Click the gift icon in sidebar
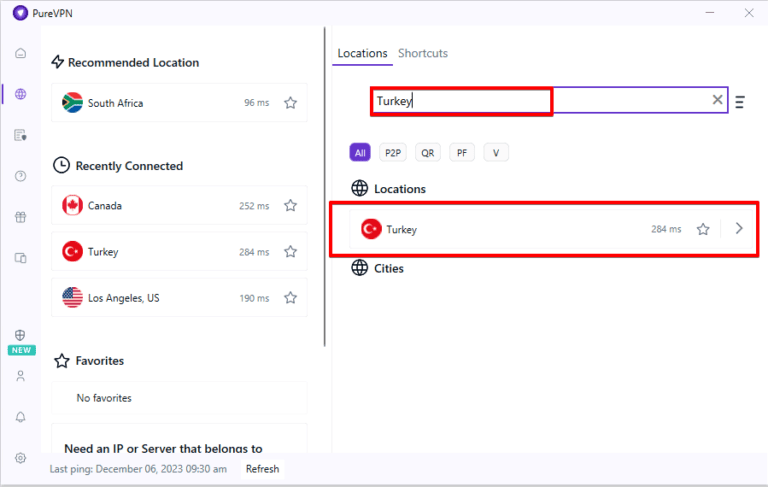Viewport: 768px width, 487px height. tap(20, 217)
